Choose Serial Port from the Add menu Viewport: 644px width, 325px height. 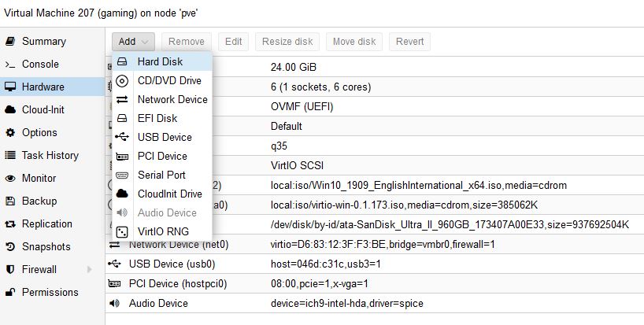pos(161,175)
